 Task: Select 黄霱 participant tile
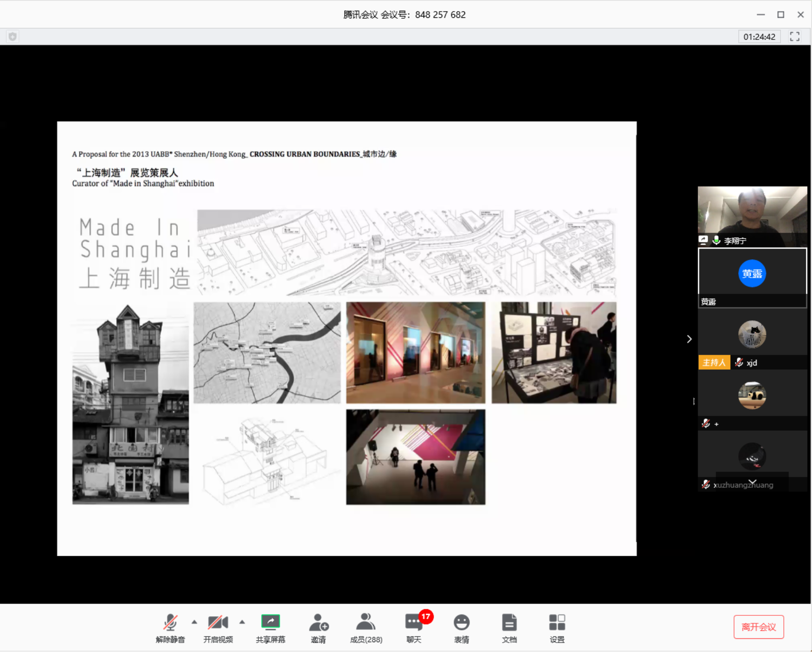pyautogui.click(x=752, y=277)
